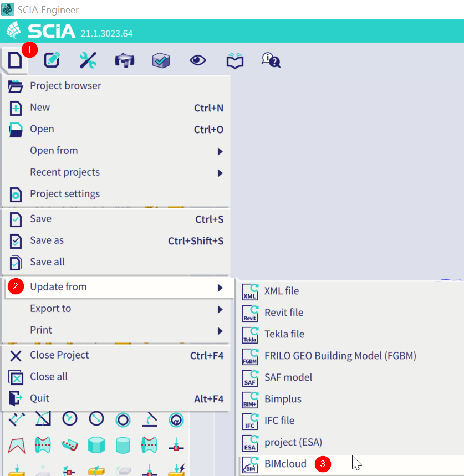Expand the Update from submenu arrow
Image resolution: width=464 pixels, height=476 pixels.
tap(220, 288)
